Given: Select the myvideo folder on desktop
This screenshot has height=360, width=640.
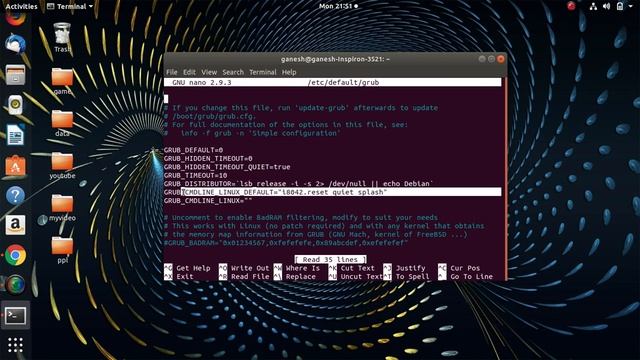Looking at the screenshot, I should [x=62, y=208].
